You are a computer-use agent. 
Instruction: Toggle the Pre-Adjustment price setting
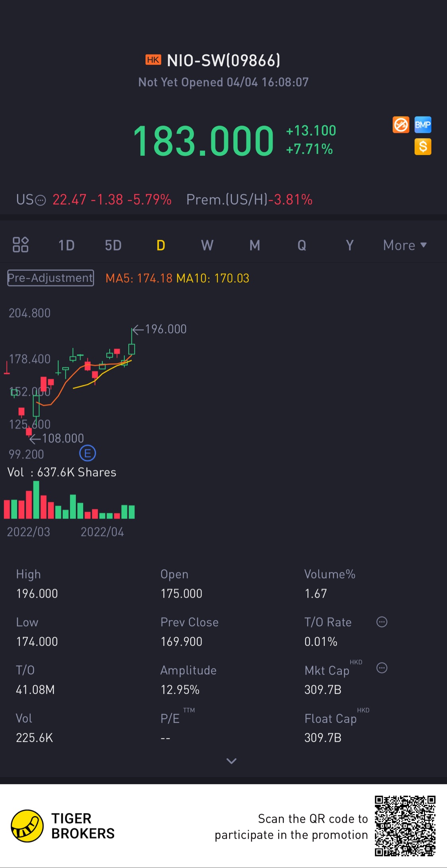point(50,278)
